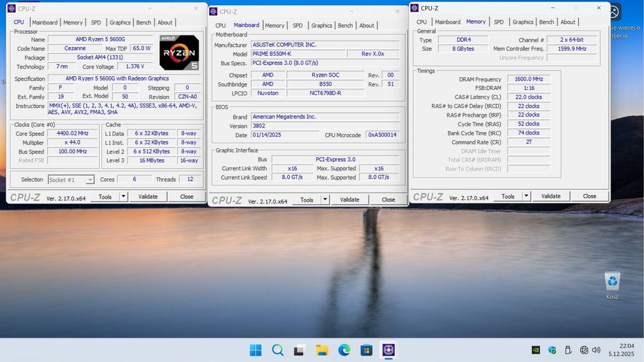Click the desktop spotlight info icon
The width and height of the screenshot is (644, 362).
[x=614, y=12]
